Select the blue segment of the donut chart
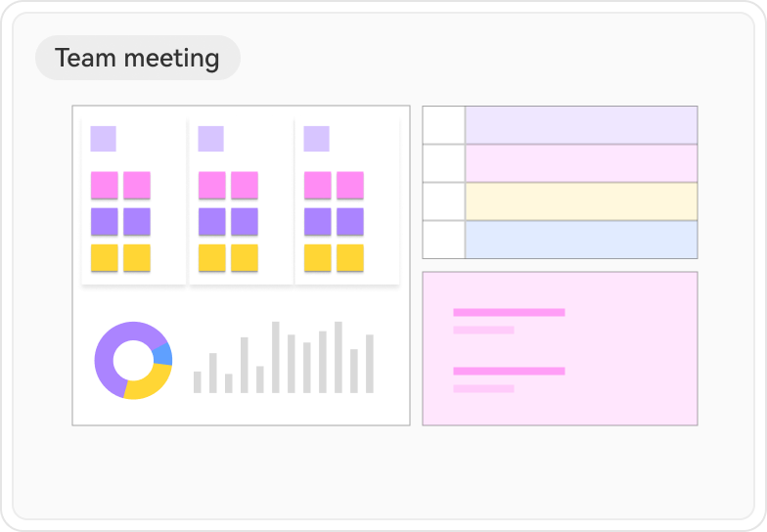Screen dimensions: 767x532 click(x=163, y=353)
